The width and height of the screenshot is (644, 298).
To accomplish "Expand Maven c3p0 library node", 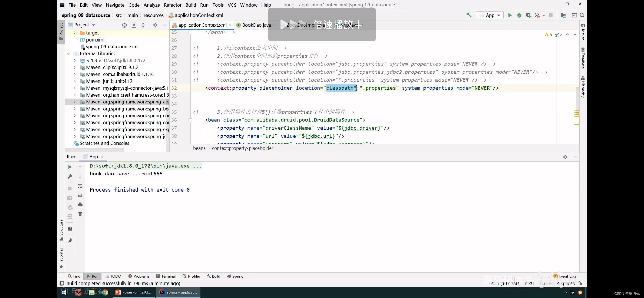I will (75, 67).
